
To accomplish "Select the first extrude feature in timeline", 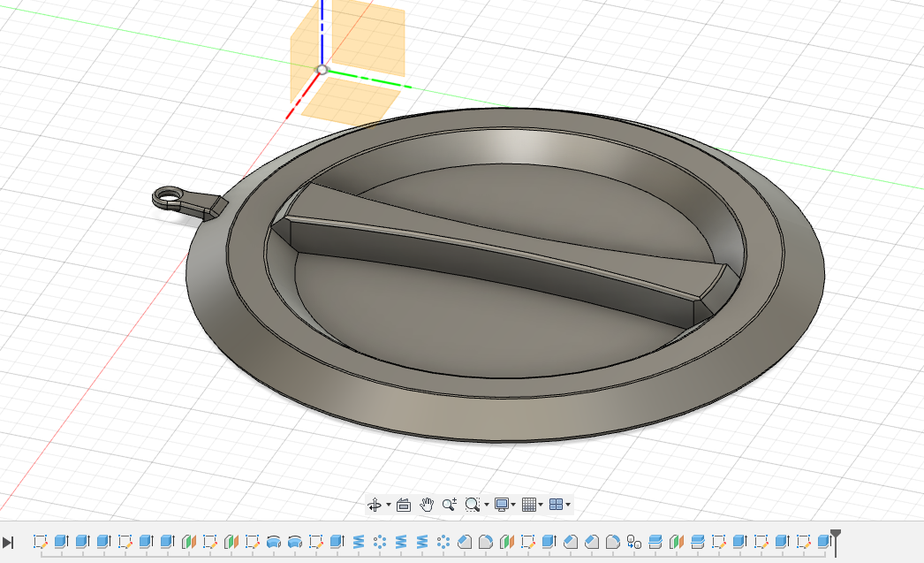I will click(61, 542).
